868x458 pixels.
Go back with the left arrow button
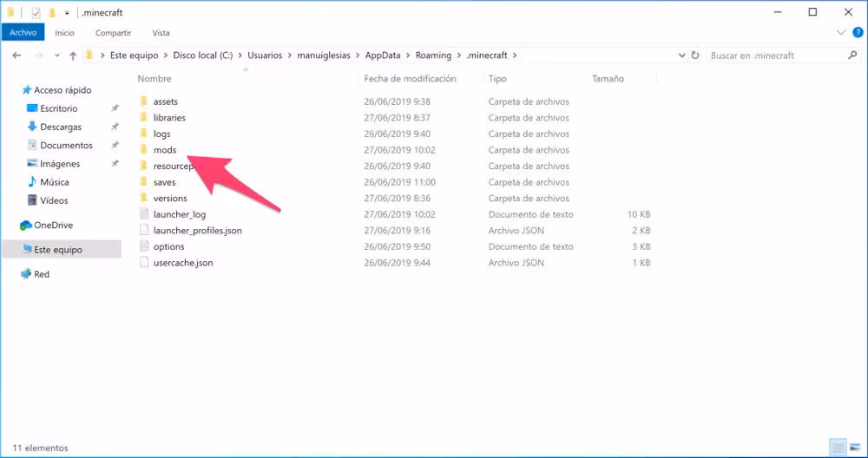(16, 56)
